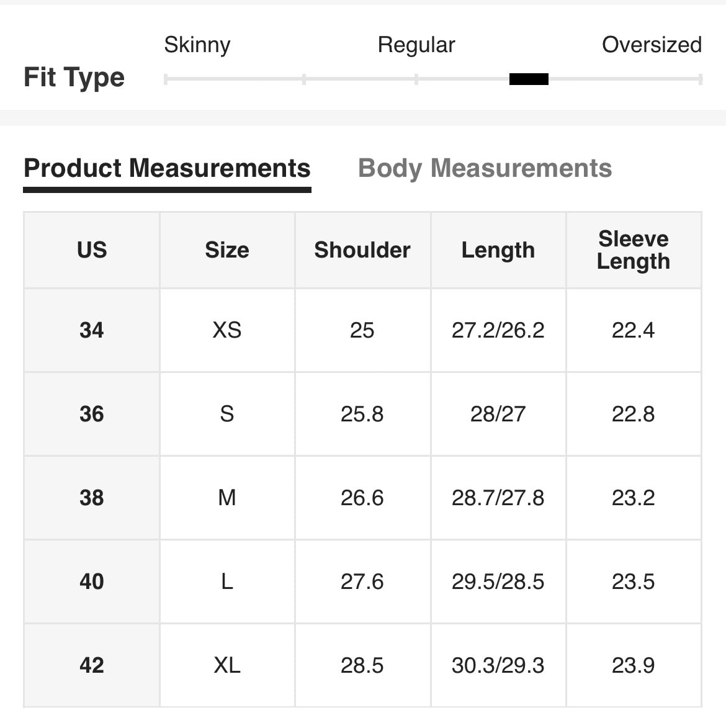Select the XS size cell
Viewport: 726px width, 728px height.
[x=227, y=330]
